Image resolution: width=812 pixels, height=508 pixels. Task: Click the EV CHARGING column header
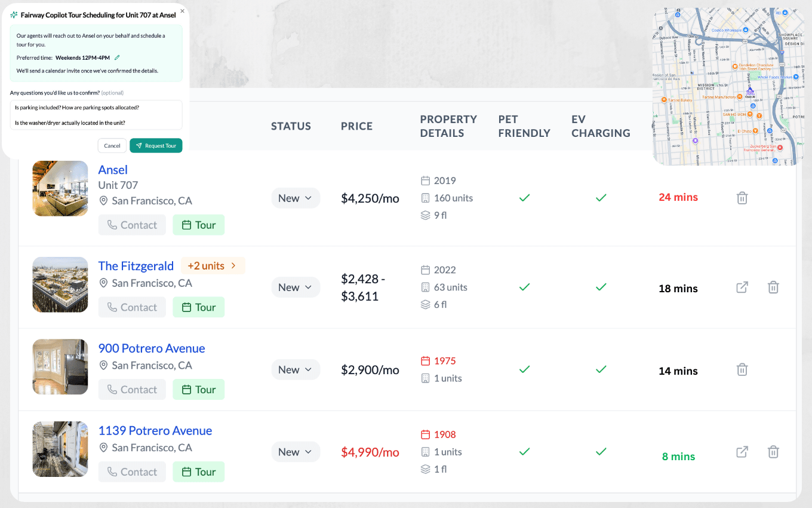(x=601, y=126)
